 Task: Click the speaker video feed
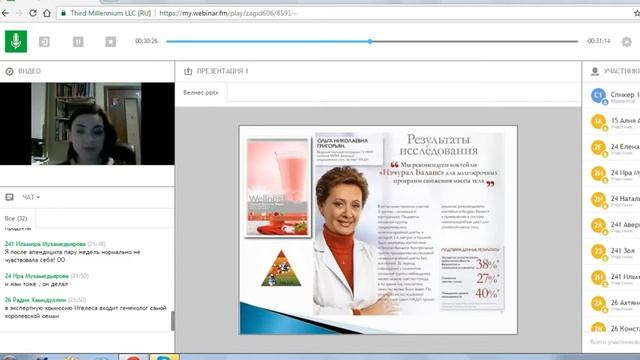click(87, 124)
